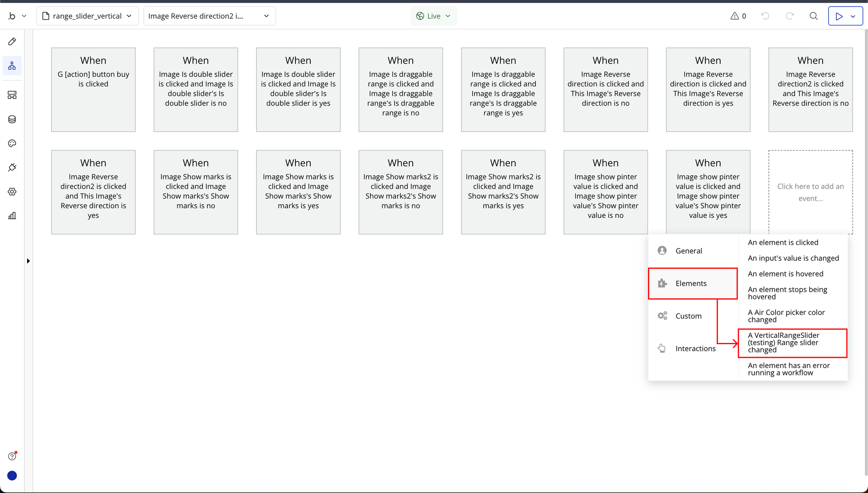Click the undo arrow icon
Image resolution: width=868 pixels, height=493 pixels.
click(x=765, y=16)
